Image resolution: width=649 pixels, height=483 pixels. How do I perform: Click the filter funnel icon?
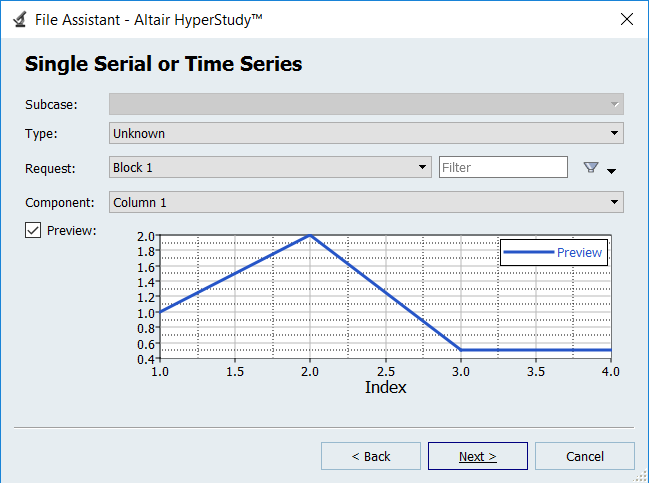590,167
